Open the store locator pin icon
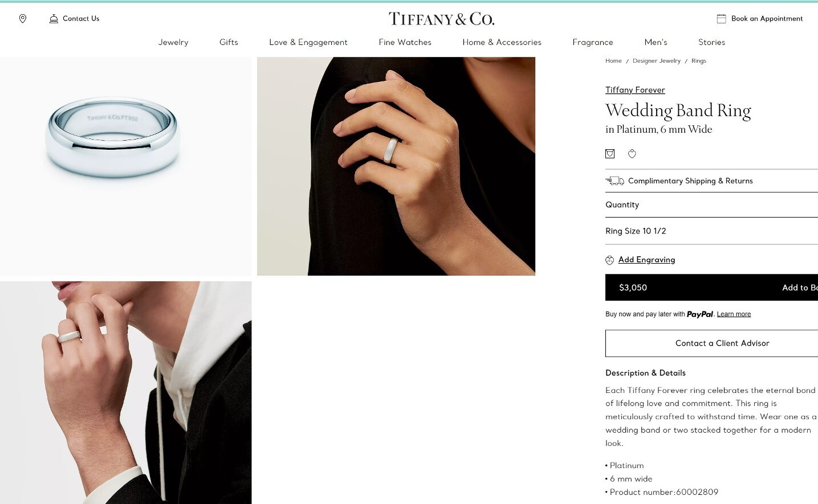 tap(23, 19)
